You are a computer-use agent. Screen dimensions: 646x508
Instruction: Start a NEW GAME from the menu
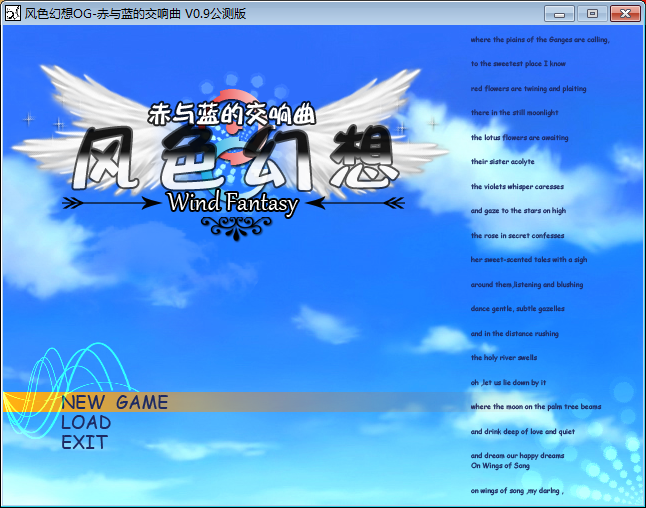[115, 402]
